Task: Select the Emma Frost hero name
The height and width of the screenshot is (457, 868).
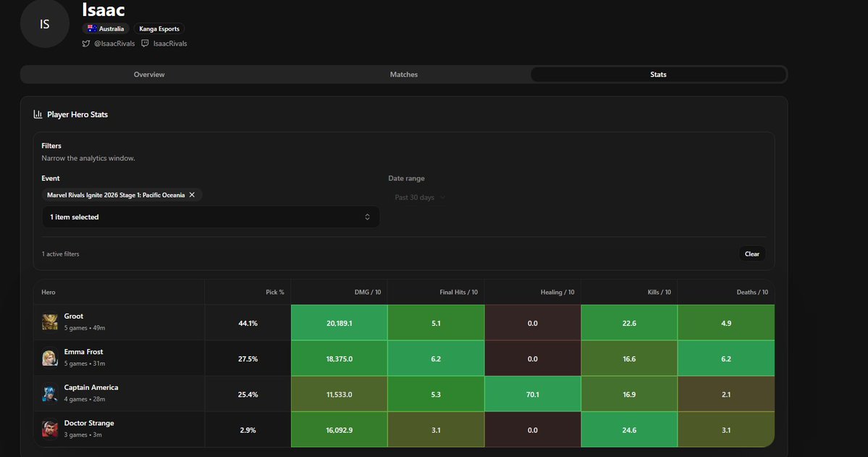Action: click(83, 352)
